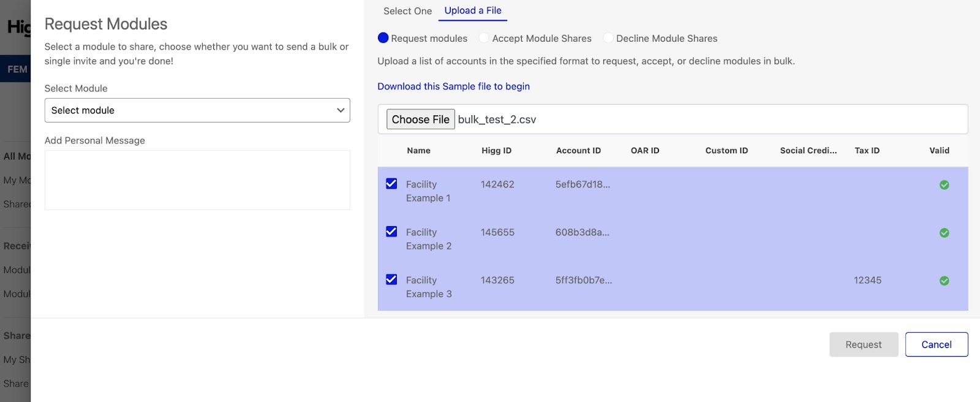
Task: Choose the Decline Module Shares option
Action: 608,38
